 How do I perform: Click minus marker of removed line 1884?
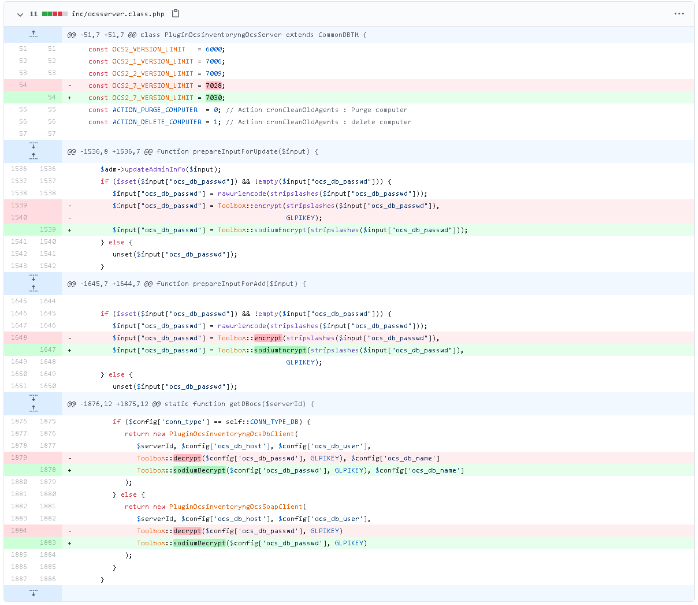(69, 531)
